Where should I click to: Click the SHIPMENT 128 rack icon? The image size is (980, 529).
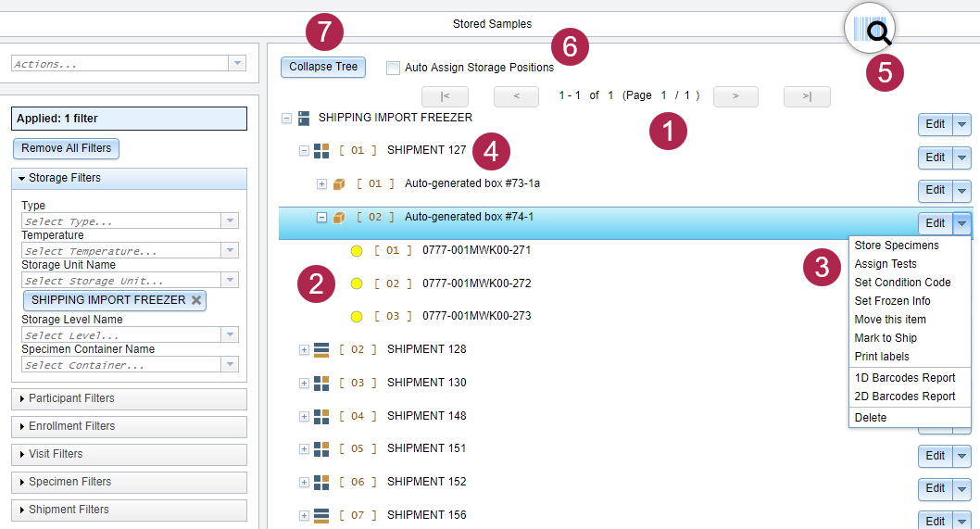click(321, 349)
